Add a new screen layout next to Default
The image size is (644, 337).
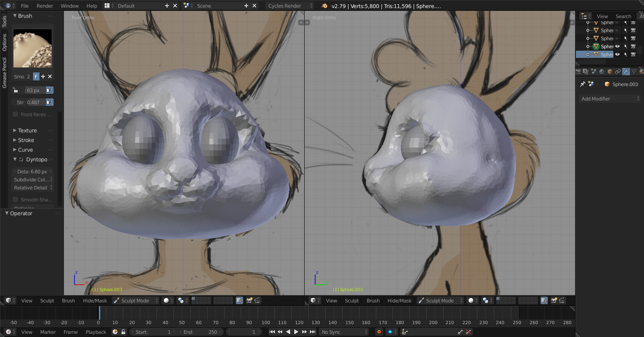[167, 6]
